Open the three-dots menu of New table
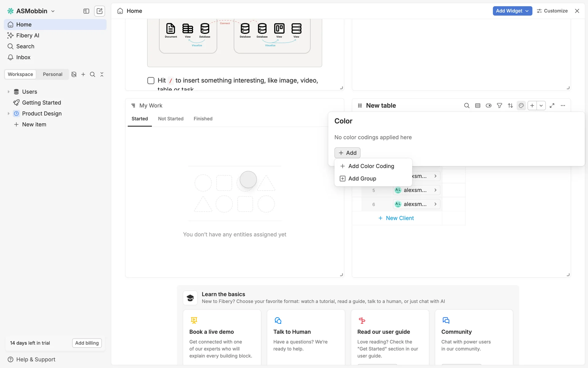The image size is (588, 368). coord(563,105)
